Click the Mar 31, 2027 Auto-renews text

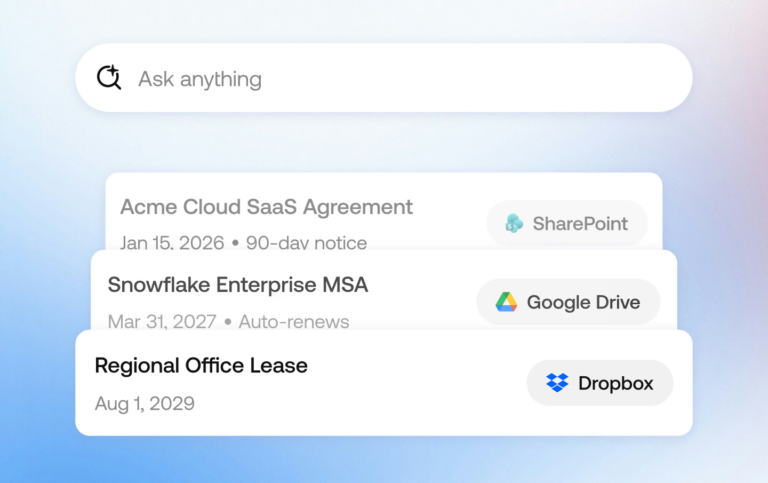click(228, 322)
